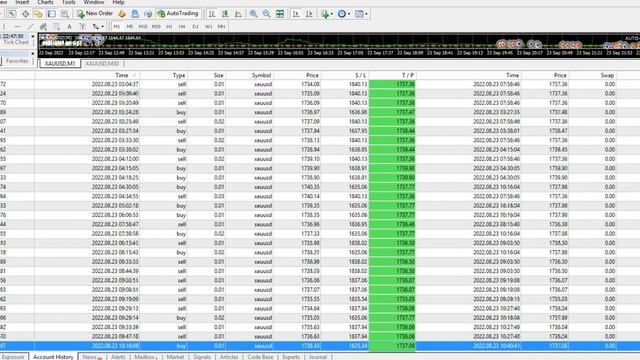Select the equidistant channel tool
This screenshot has height=360, width=640.
click(43, 27)
